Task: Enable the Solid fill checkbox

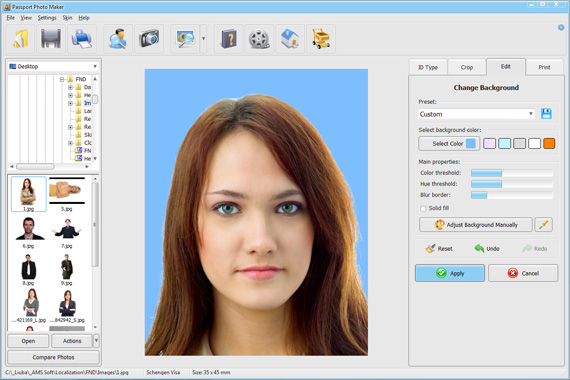Action: tap(423, 208)
